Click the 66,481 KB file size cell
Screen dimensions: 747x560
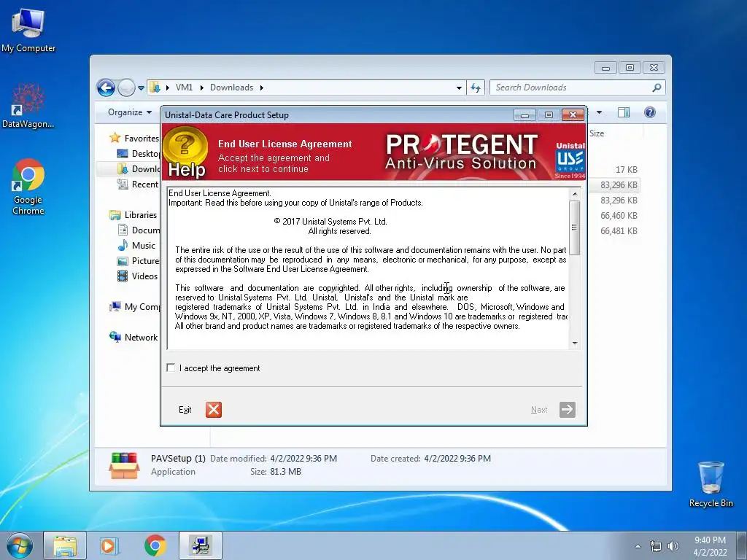pyautogui.click(x=619, y=230)
